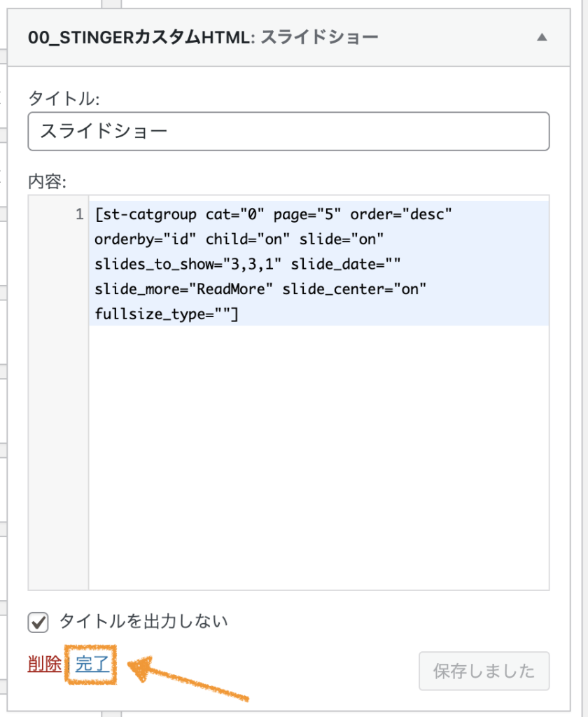
Task: Click the 内容: label above the editor
Action: pyautogui.click(x=47, y=181)
